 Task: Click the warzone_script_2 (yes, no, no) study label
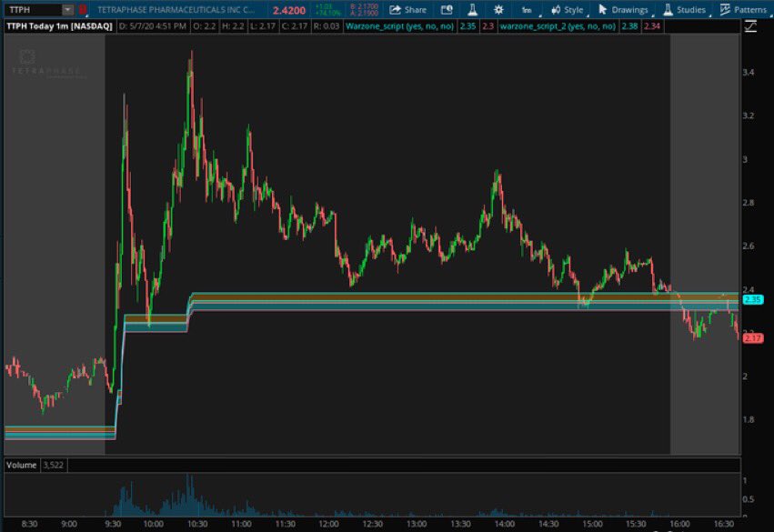click(x=558, y=26)
